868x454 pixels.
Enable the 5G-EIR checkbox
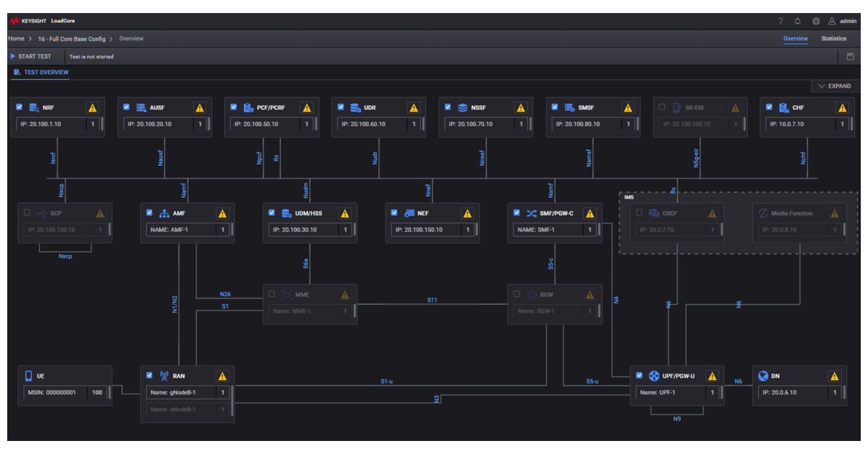point(660,107)
